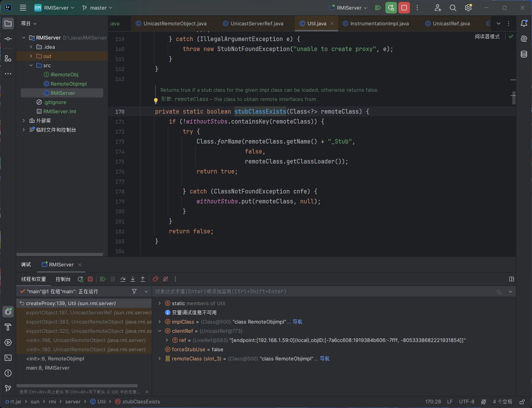Screen dimensions: 532x408
Task: Open the Debug tool window icon
Action: 8,312
